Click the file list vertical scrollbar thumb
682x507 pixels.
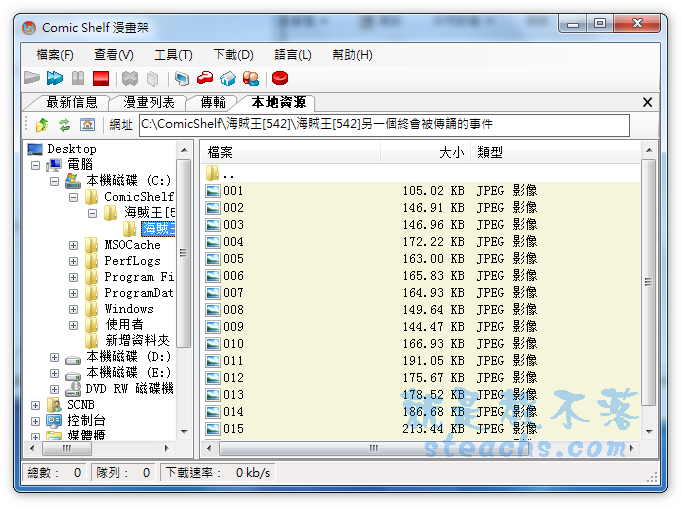(x=649, y=282)
